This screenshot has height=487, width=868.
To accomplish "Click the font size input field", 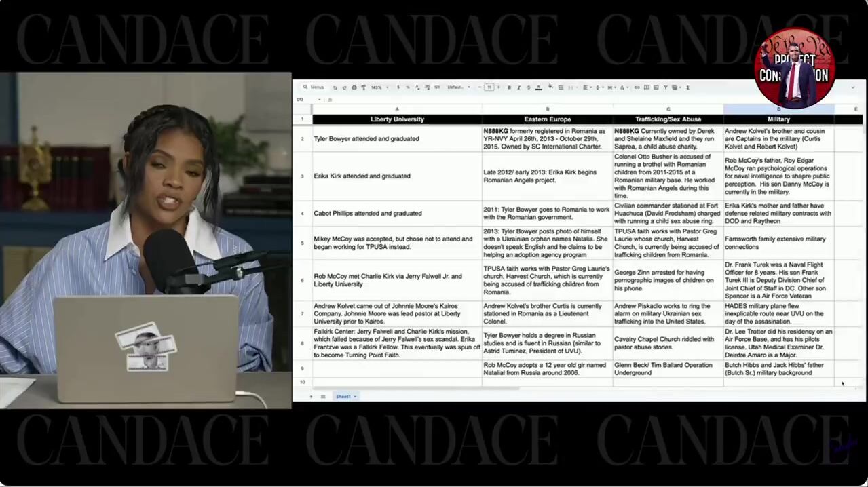I will (x=489, y=87).
